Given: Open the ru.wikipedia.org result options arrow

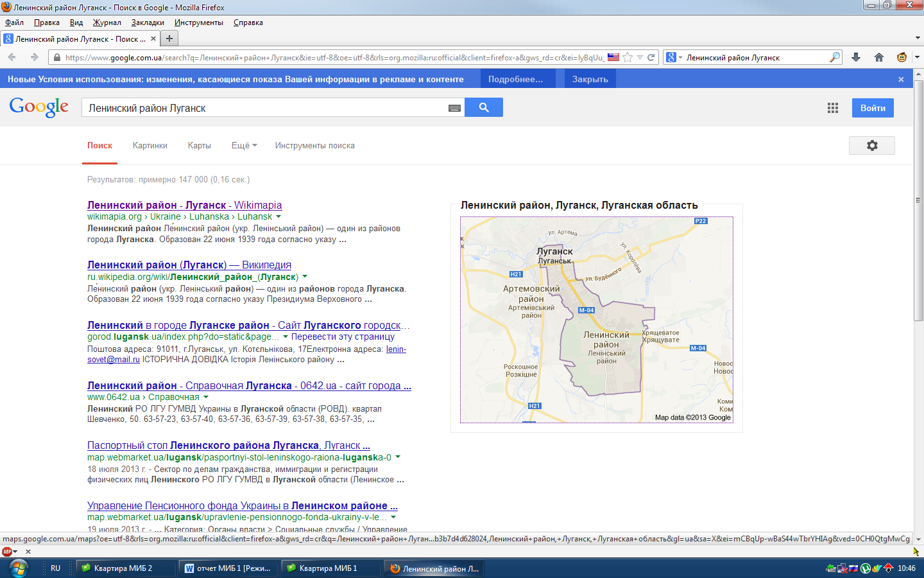Looking at the screenshot, I should 305,277.
